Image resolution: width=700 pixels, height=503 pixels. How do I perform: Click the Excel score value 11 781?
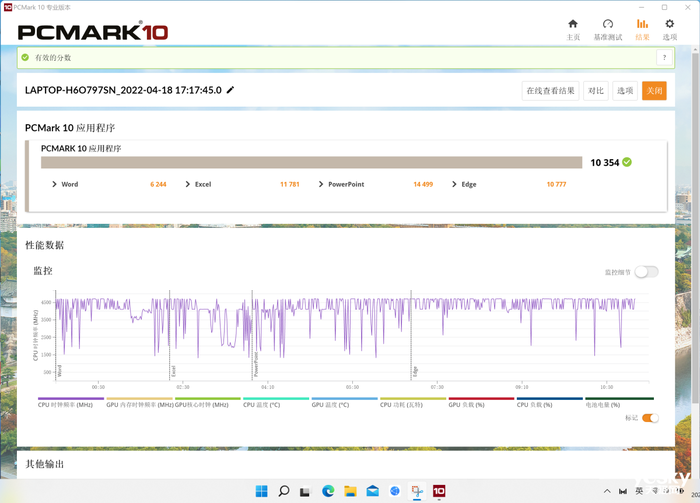[290, 184]
